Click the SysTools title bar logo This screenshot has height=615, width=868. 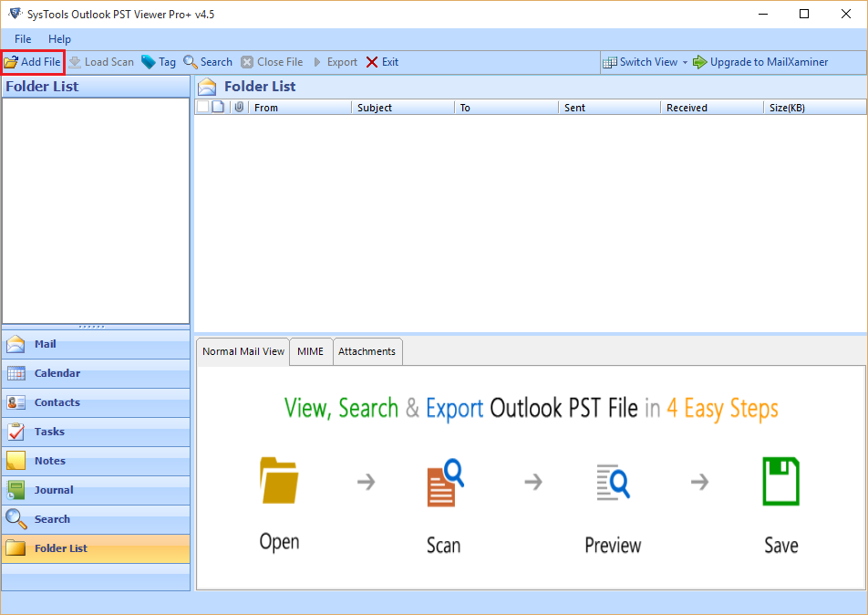(x=15, y=14)
